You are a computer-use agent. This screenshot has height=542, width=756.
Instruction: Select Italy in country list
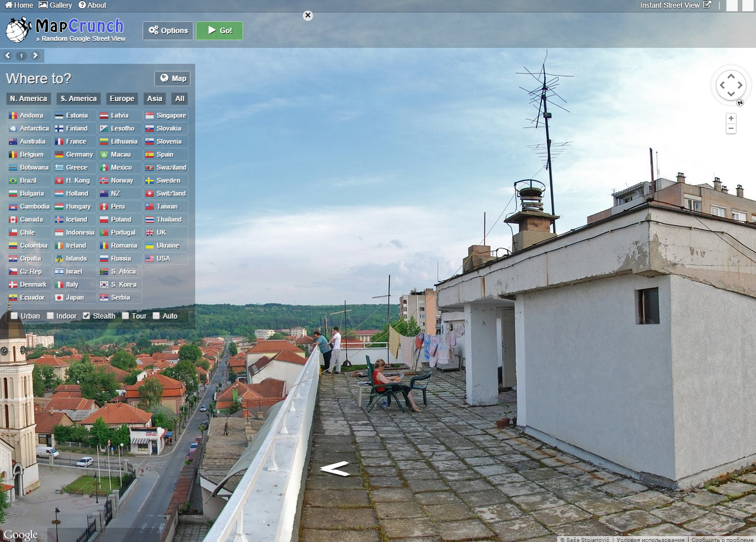75,285
